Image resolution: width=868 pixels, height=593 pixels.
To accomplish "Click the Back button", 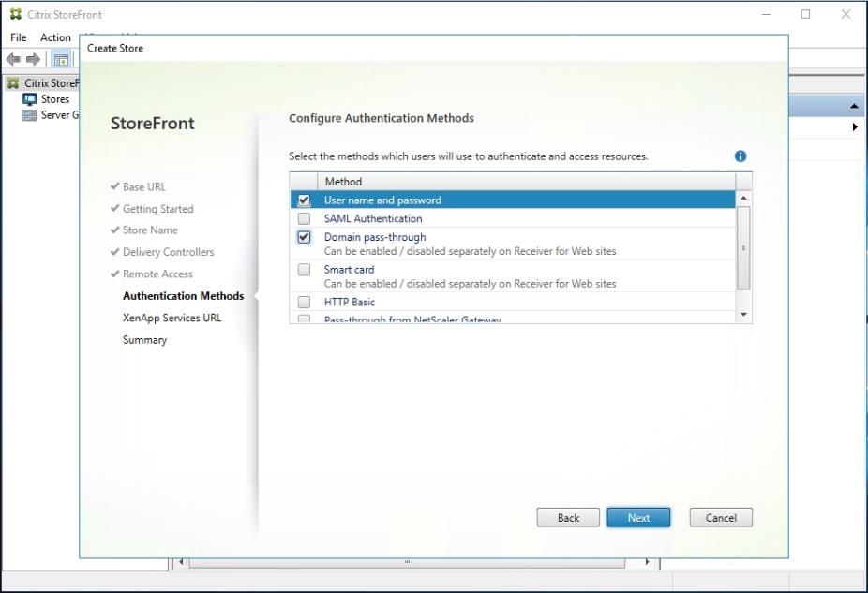I will pyautogui.click(x=568, y=518).
